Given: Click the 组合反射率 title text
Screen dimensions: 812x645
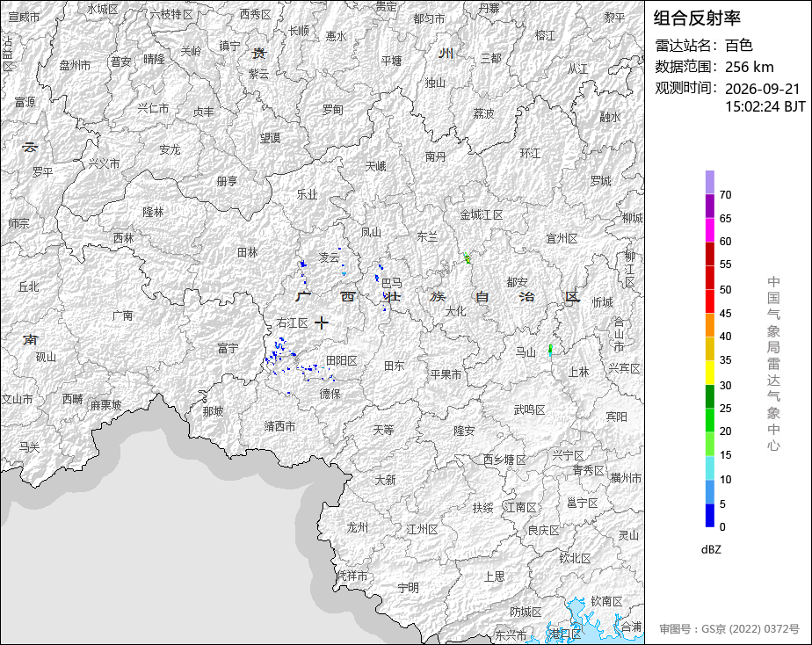Looking at the screenshot, I should 697,18.
